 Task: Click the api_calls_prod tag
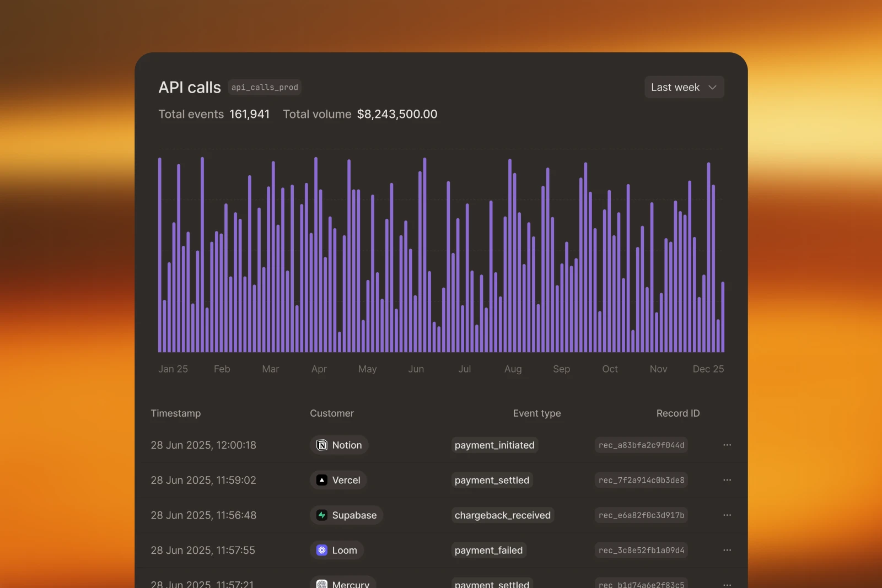265,87
